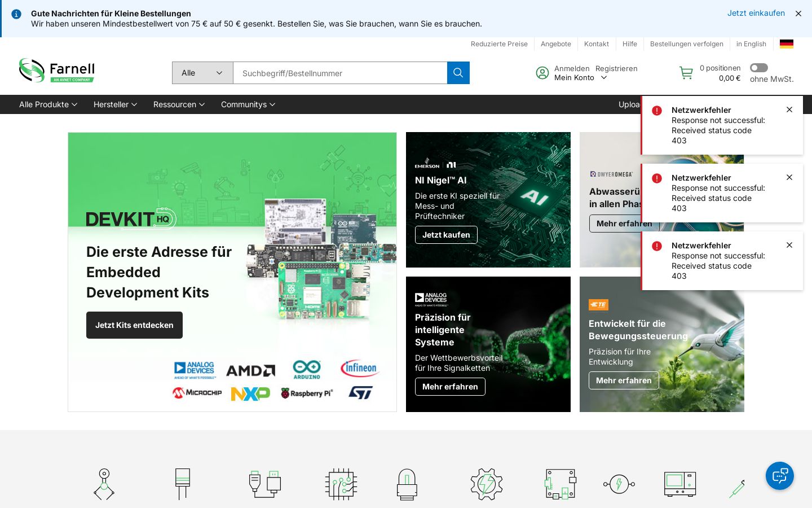
Task: Dismiss the topmost Netzwerkfehler notification
Action: tap(789, 110)
